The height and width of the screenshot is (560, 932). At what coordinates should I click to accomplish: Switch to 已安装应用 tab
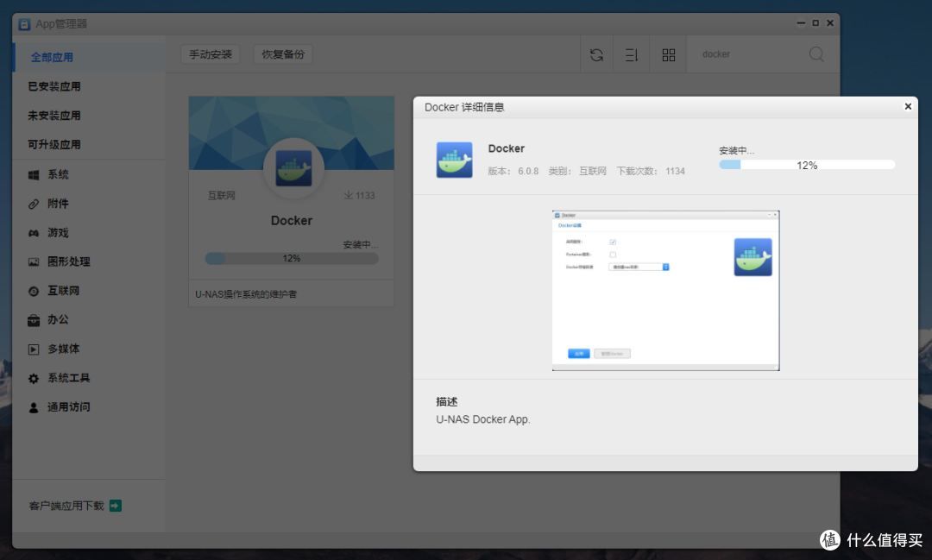coord(54,86)
